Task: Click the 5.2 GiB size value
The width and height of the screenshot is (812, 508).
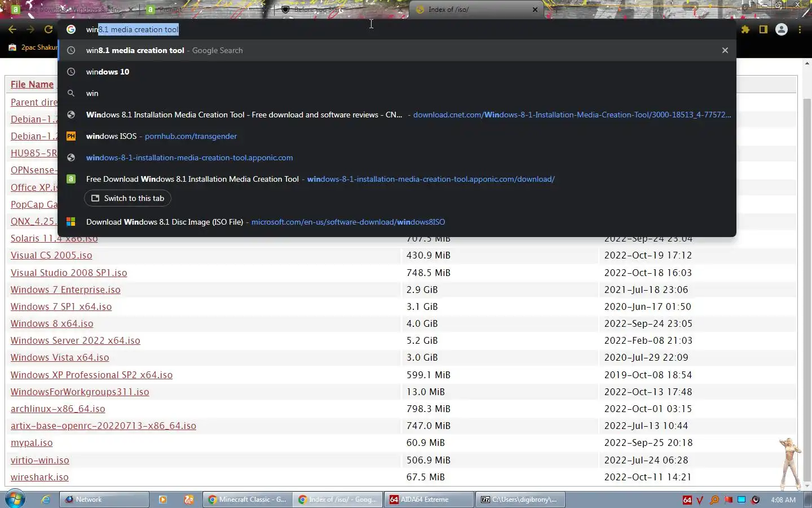Action: click(422, 340)
